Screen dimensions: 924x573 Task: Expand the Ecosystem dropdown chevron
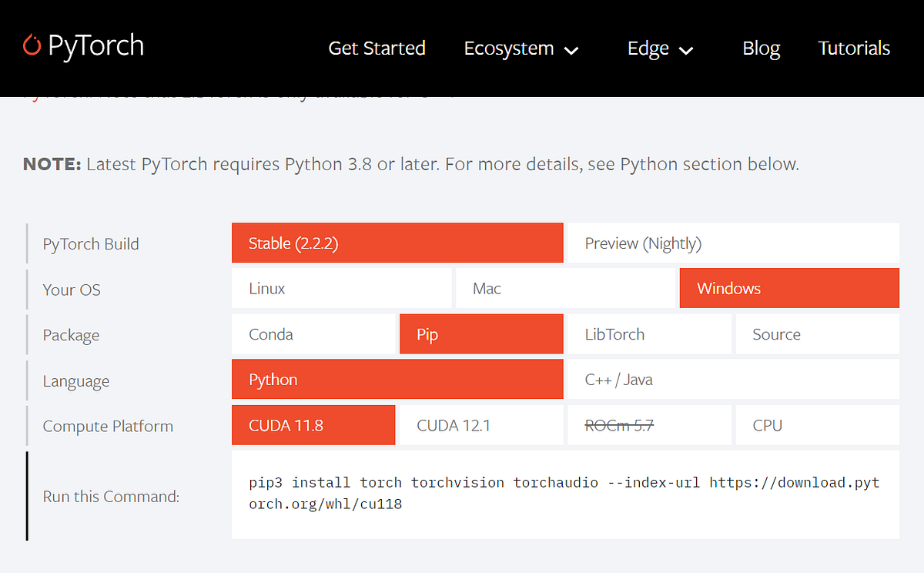point(571,51)
